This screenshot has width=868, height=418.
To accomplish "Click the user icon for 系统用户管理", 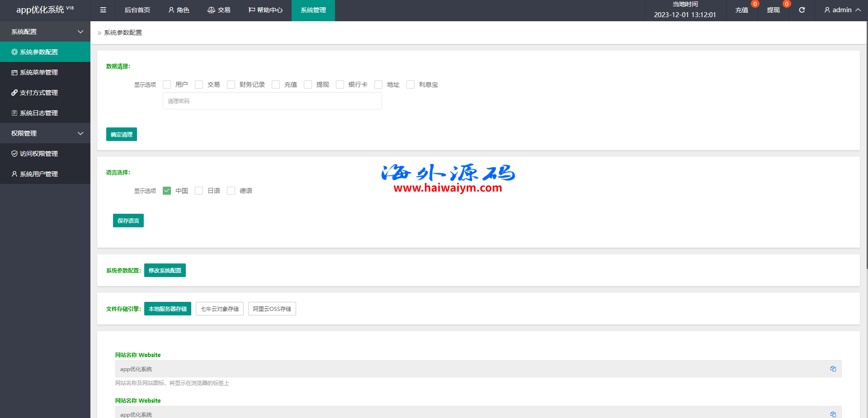I will coord(14,174).
